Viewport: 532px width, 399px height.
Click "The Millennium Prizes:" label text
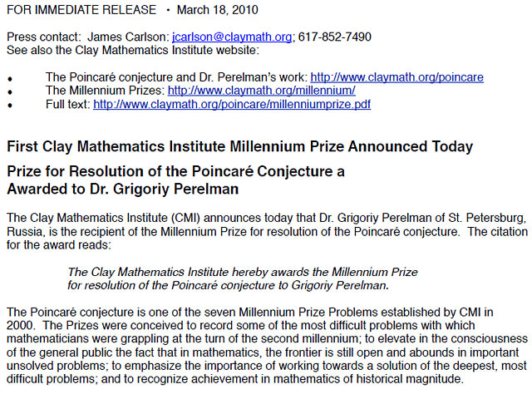pyautogui.click(x=105, y=91)
